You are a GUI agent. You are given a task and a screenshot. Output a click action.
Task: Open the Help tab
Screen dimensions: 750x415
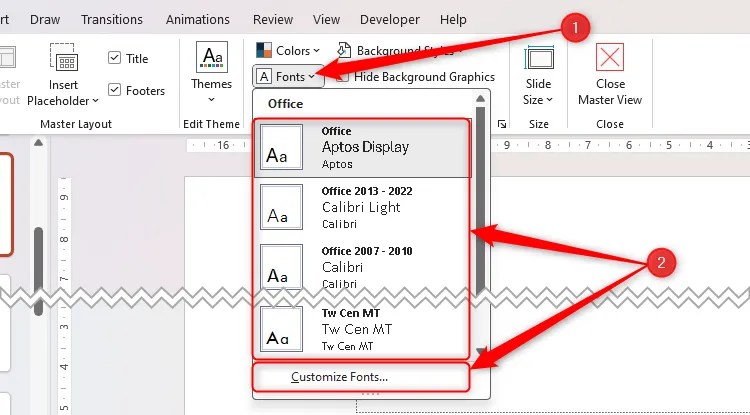tap(453, 20)
